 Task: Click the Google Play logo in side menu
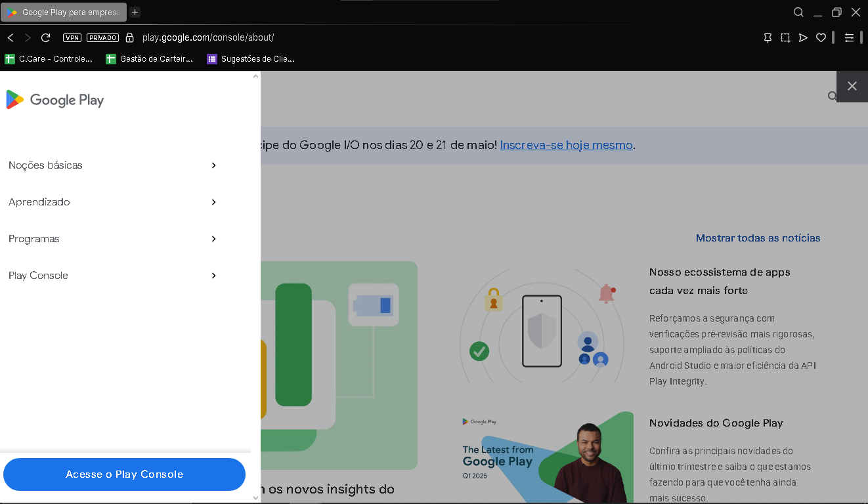(x=55, y=100)
